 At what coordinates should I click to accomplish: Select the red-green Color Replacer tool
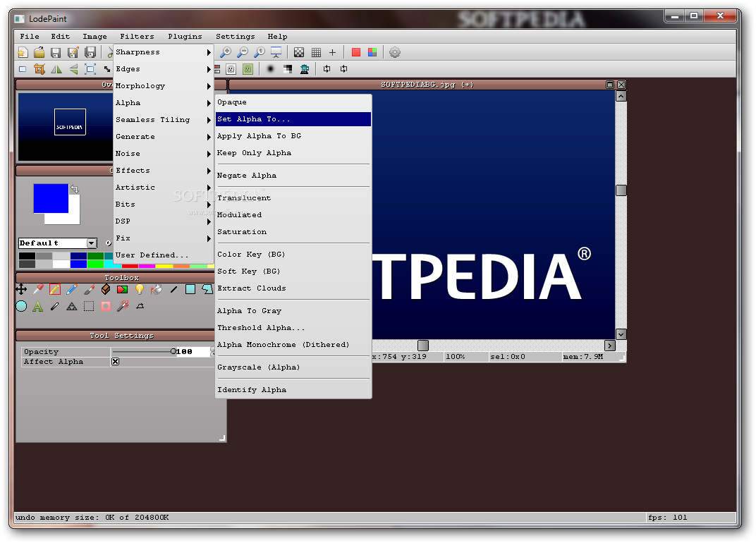point(123,289)
